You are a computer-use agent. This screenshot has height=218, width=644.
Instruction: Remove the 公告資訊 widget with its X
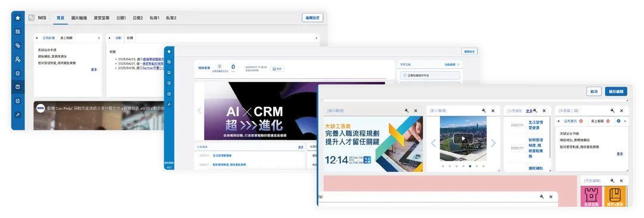pos(544,110)
